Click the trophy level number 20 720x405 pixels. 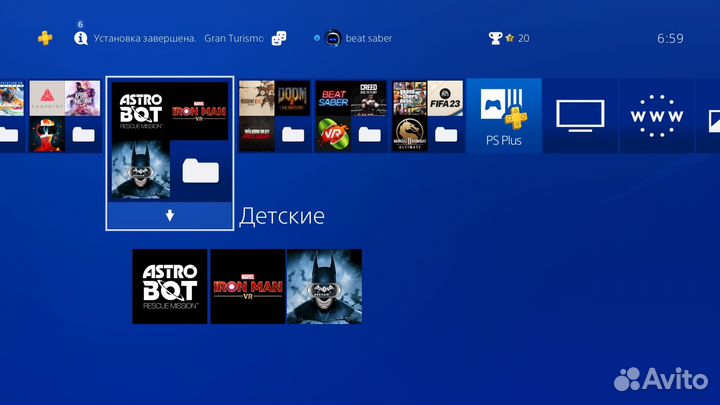coord(523,38)
